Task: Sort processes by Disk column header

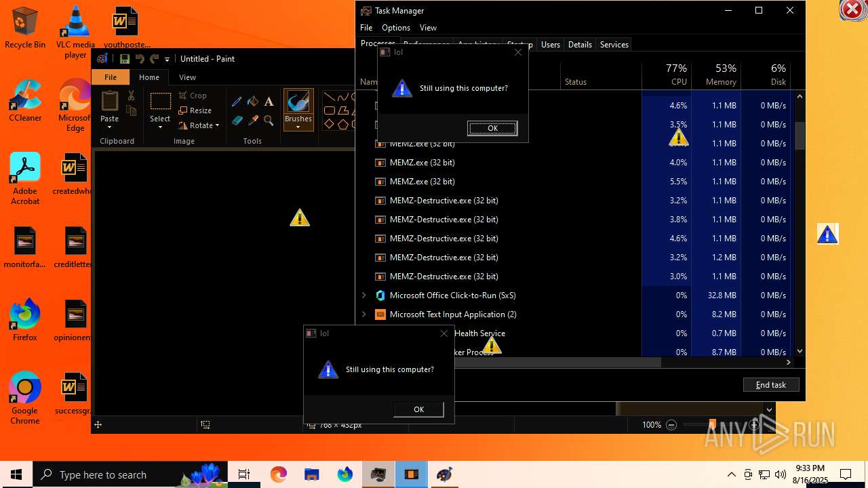Action: pyautogui.click(x=766, y=75)
